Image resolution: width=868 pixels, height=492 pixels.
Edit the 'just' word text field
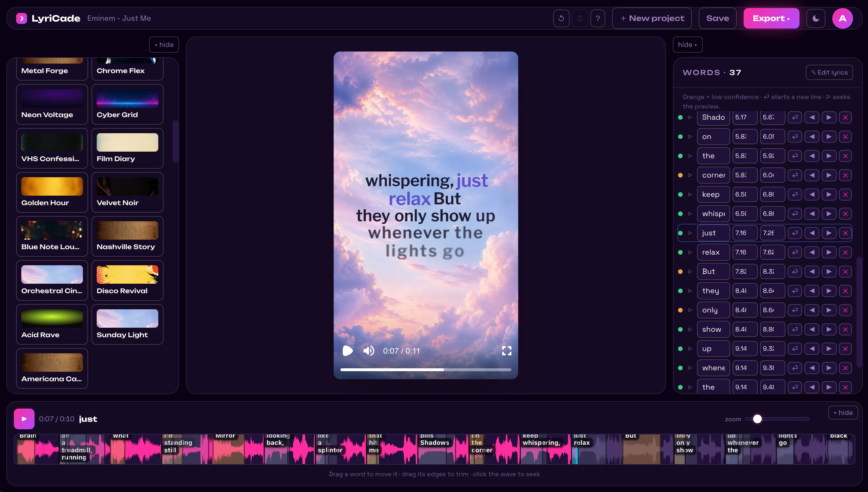713,233
